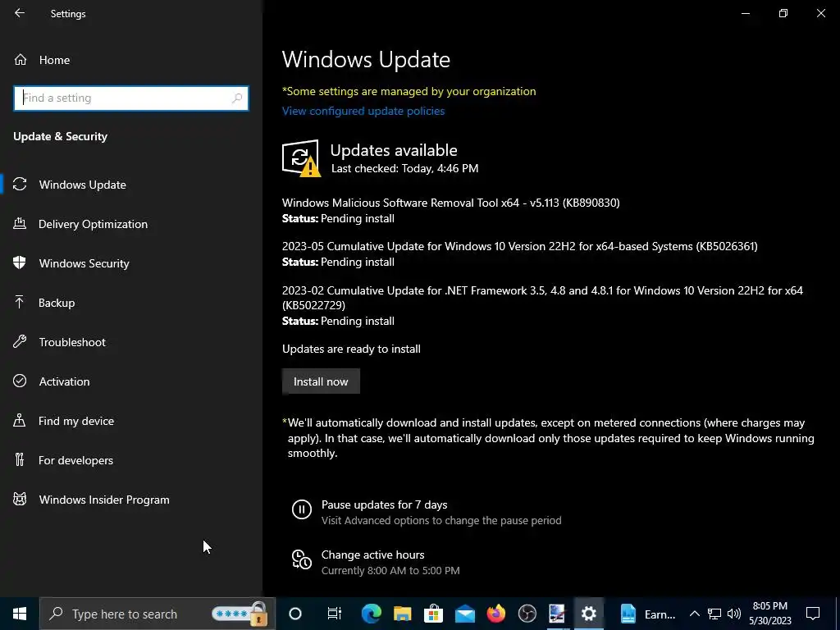
Task: Open Microsoft Store from taskbar
Action: click(x=433, y=614)
